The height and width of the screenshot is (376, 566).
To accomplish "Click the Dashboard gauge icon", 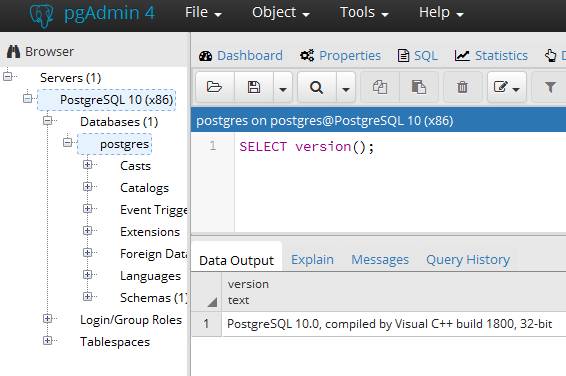I will pyautogui.click(x=205, y=56).
